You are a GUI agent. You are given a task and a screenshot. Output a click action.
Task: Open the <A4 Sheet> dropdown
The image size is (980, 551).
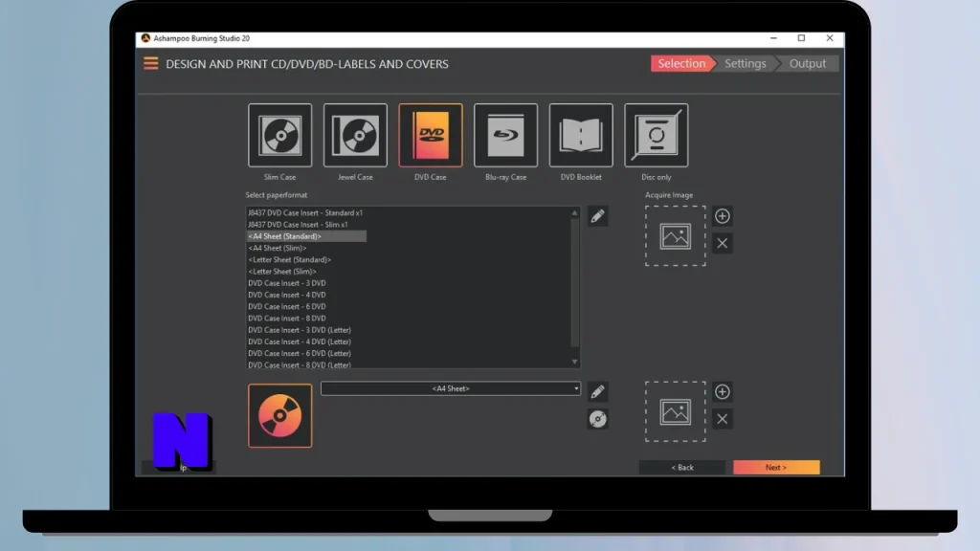click(x=451, y=388)
